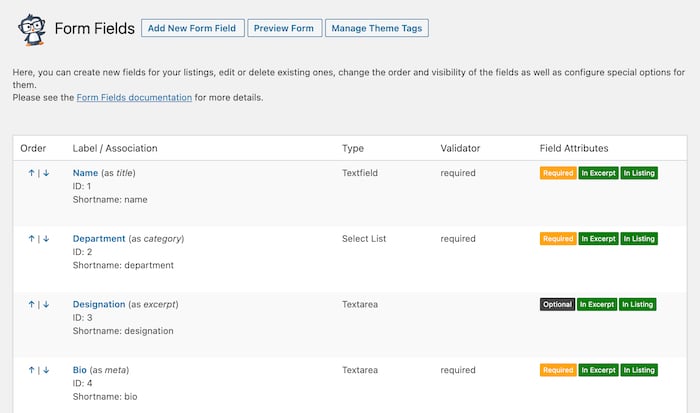The height and width of the screenshot is (413, 700).
Task: Select Textarea type in Designation row
Action: pyautogui.click(x=360, y=304)
